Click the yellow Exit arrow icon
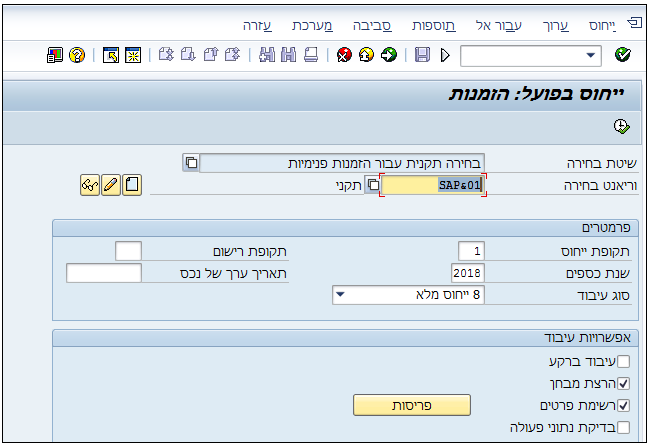The width and height of the screenshot is (650, 446). point(366,55)
